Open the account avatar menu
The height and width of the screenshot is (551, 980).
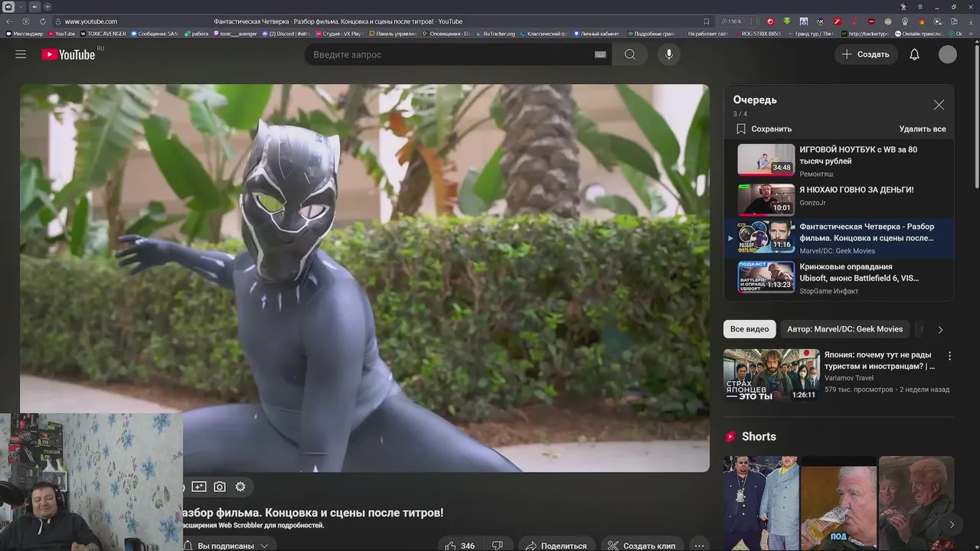coord(948,54)
